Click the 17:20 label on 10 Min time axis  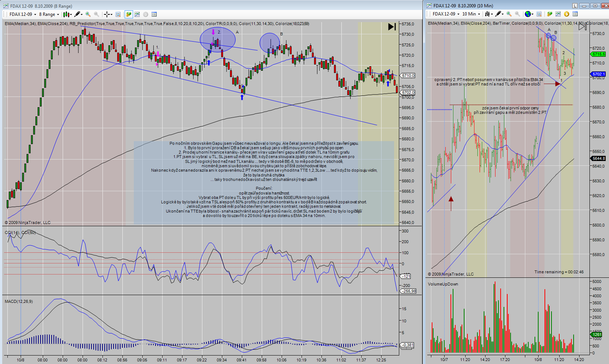(505, 360)
